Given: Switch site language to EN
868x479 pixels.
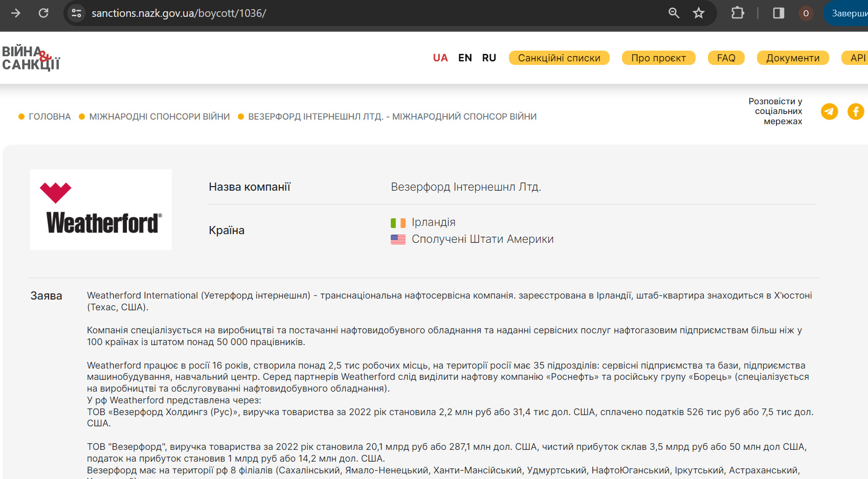Looking at the screenshot, I should click(465, 58).
